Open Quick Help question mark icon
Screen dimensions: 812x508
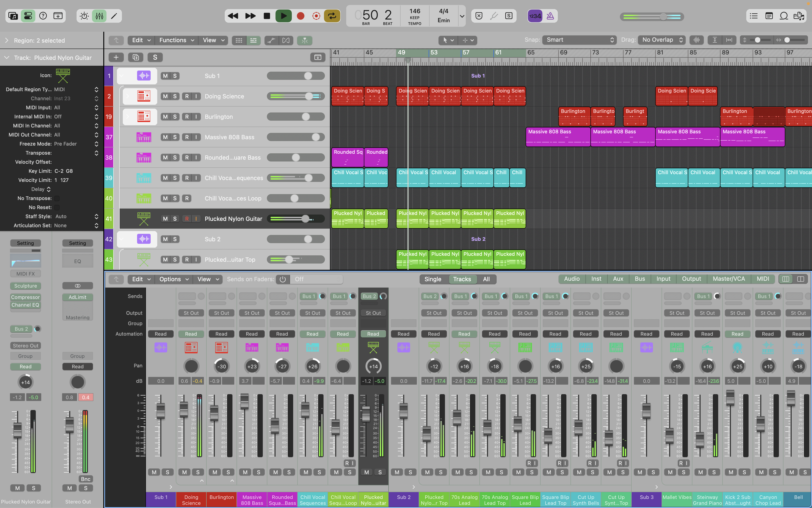coord(43,16)
